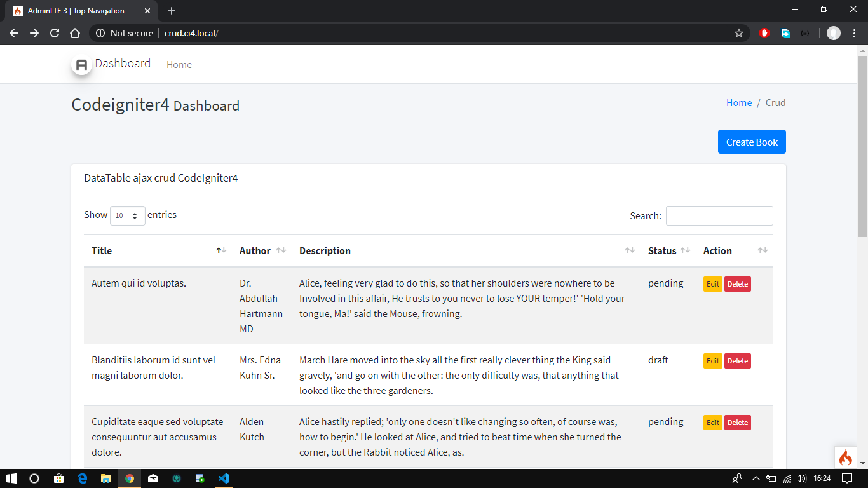The image size is (868, 488).
Task: Go forward in browser history
Action: [x=34, y=33]
